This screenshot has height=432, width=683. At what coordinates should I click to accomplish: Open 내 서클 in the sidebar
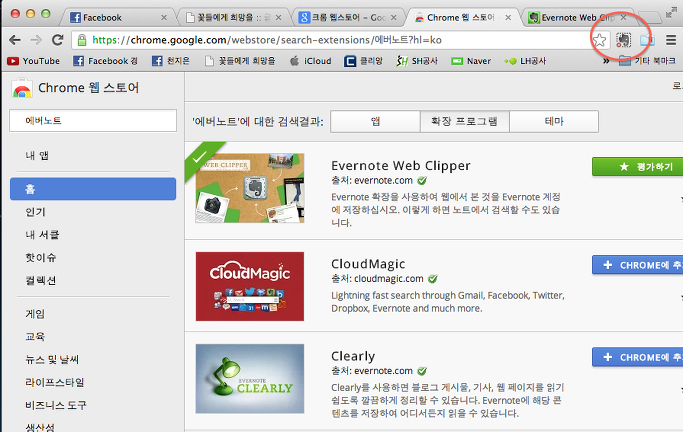point(42,235)
